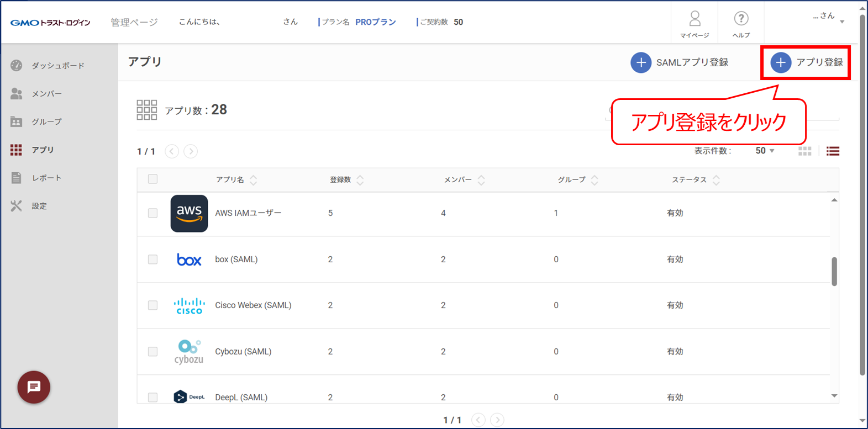This screenshot has height=429, width=868.
Task: Click the box app logo
Action: pos(189,259)
